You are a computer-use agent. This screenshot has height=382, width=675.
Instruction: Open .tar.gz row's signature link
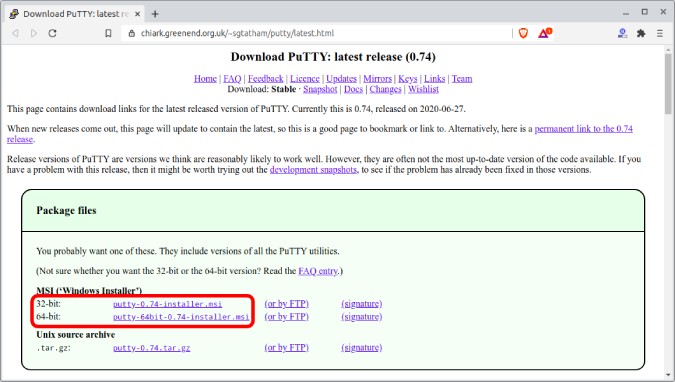pos(362,348)
